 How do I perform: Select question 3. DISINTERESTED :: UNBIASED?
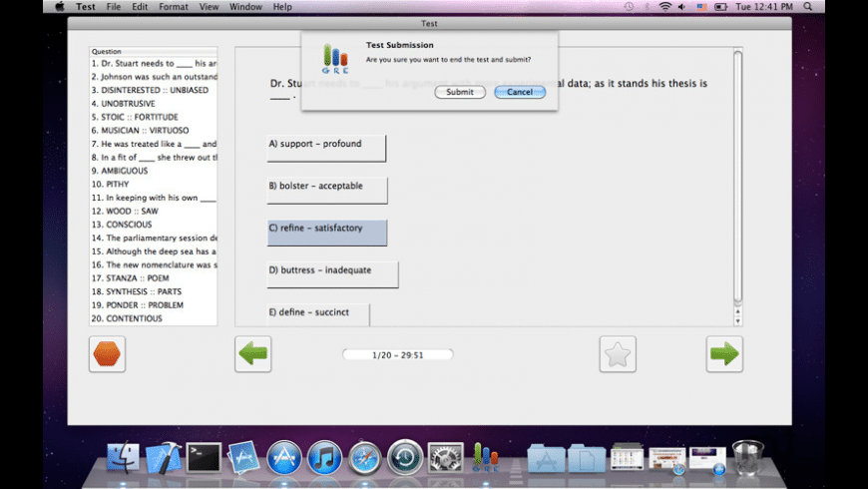click(x=154, y=90)
